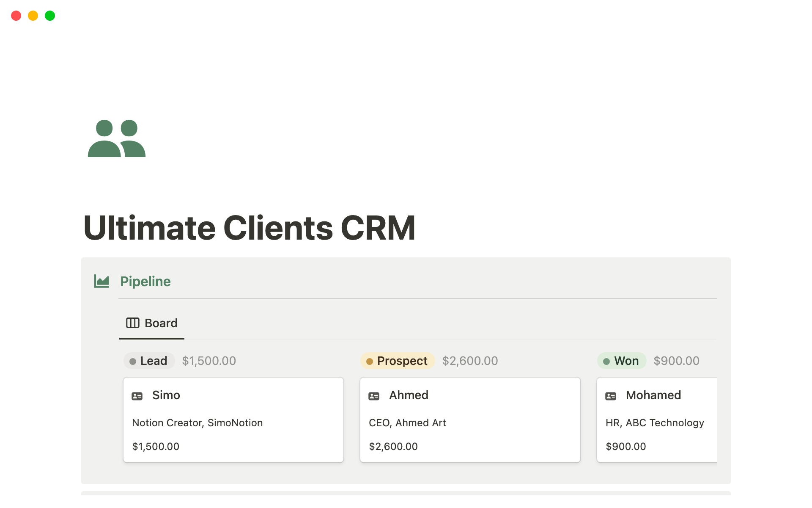Open the Pipeline heading link

point(145,281)
